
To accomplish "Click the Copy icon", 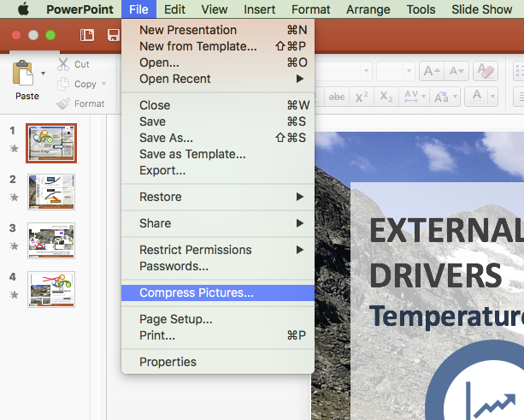I will pos(62,84).
